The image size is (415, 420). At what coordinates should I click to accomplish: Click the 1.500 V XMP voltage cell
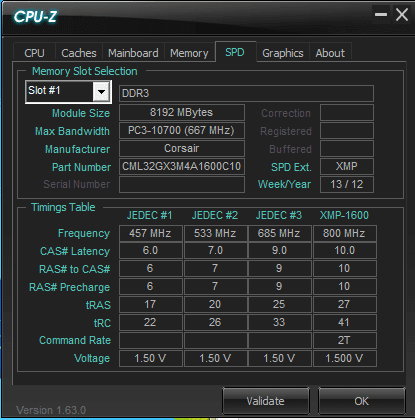tap(345, 358)
